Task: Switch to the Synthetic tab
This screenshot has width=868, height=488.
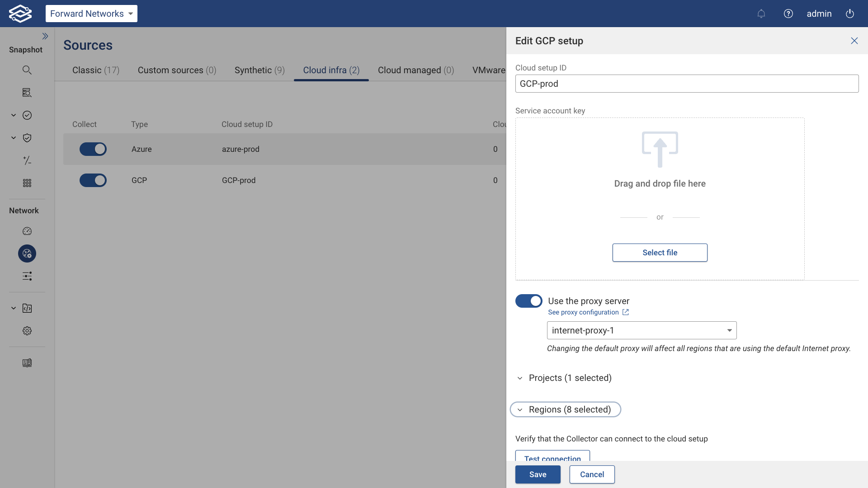Action: [259, 70]
